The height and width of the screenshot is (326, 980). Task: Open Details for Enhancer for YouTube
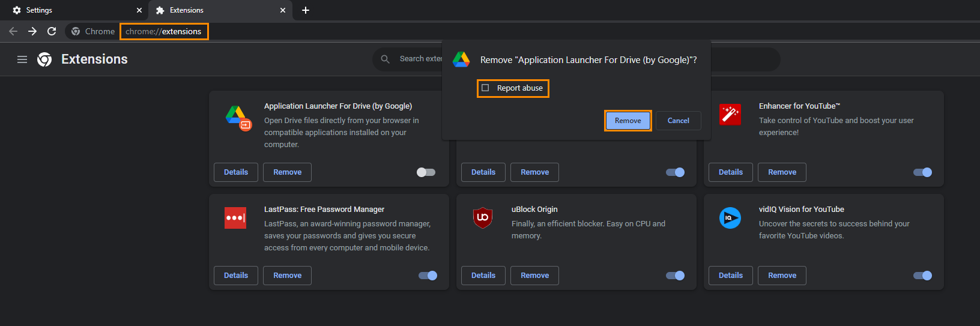(x=731, y=172)
